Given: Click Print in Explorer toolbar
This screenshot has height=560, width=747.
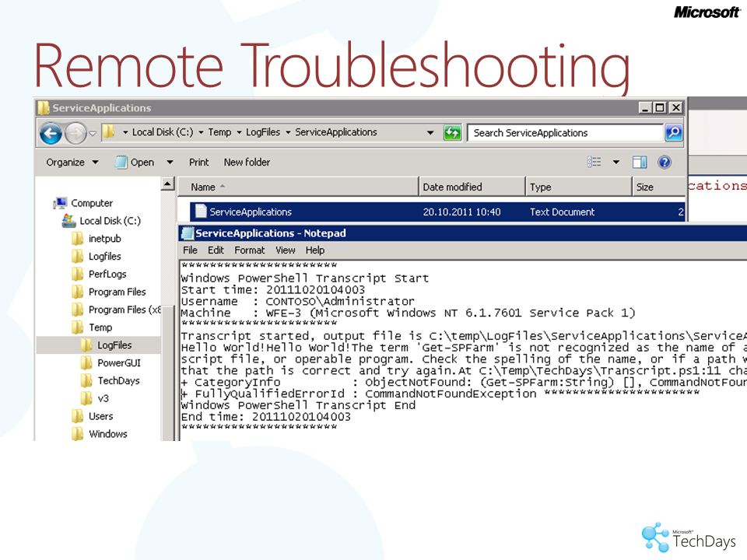Looking at the screenshot, I should point(198,163).
